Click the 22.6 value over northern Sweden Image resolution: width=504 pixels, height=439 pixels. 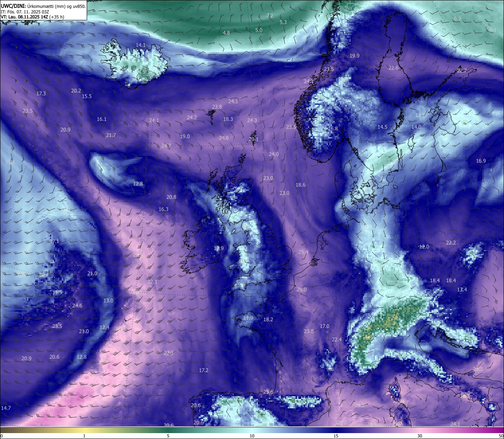[x=393, y=68]
